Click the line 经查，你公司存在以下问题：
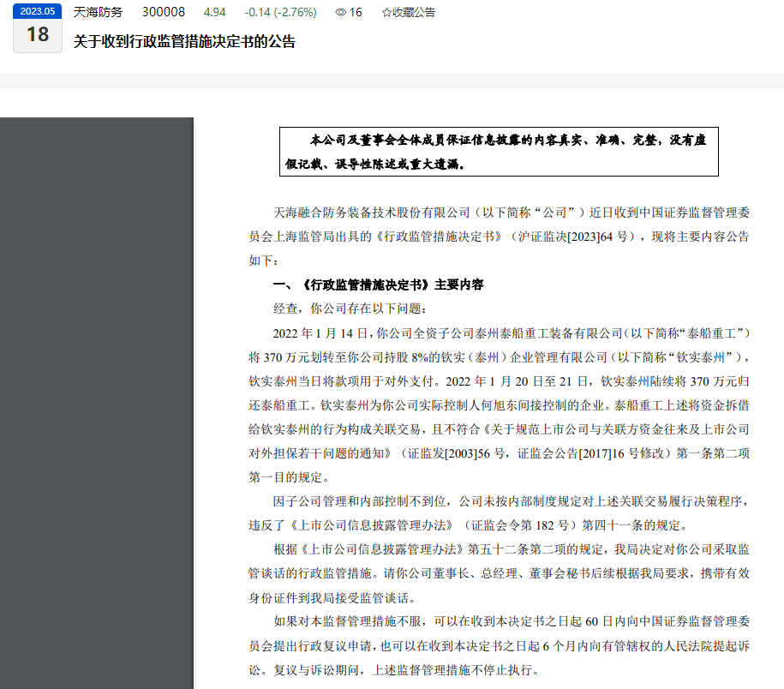This screenshot has width=784, height=689. 350,309
